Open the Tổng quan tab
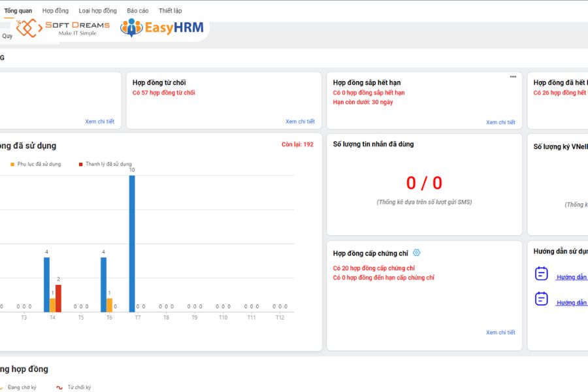Image resolution: width=588 pixels, height=392 pixels. coord(18,10)
